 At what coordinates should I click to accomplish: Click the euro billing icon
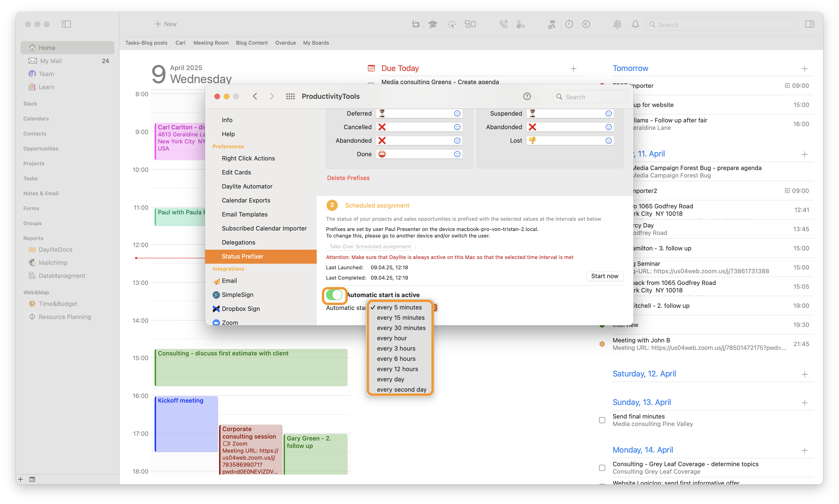(586, 24)
